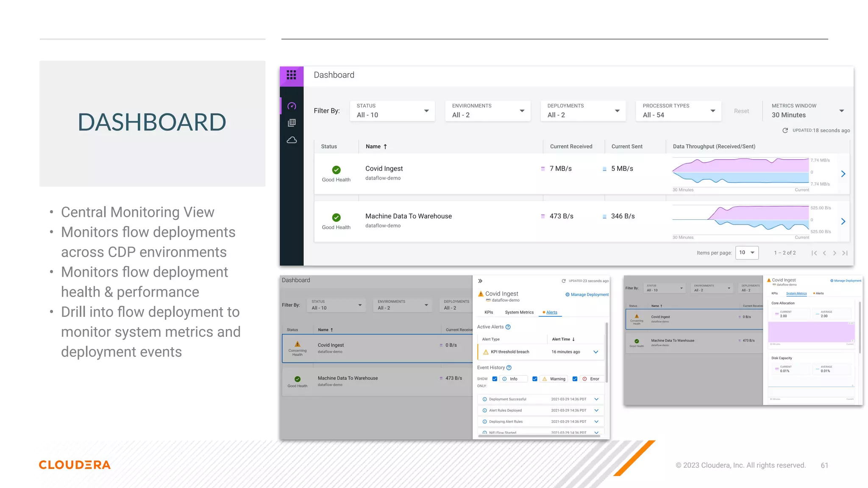
Task: Open the DEPLOYMENTS 'All - 2' dropdown in the top dashboard
Action: 583,111
